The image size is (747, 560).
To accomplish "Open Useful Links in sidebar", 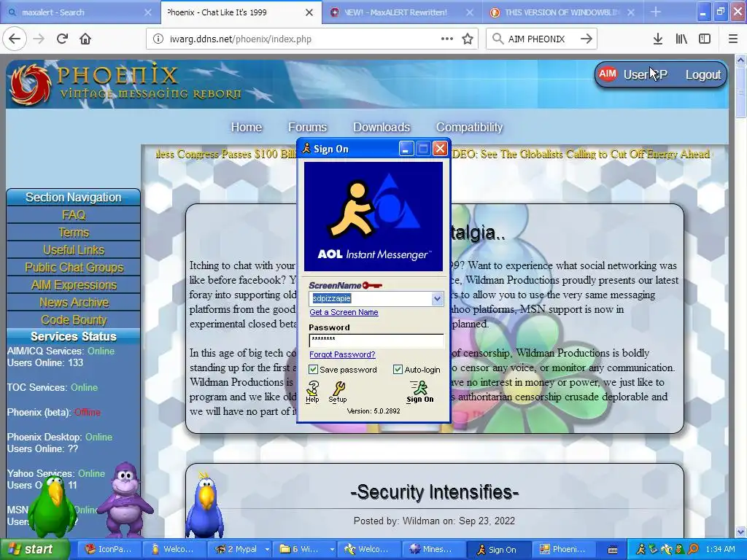I will [74, 250].
